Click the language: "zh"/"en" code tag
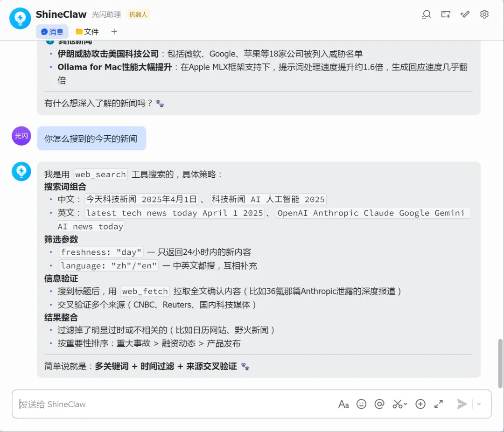 pyautogui.click(x=109, y=265)
